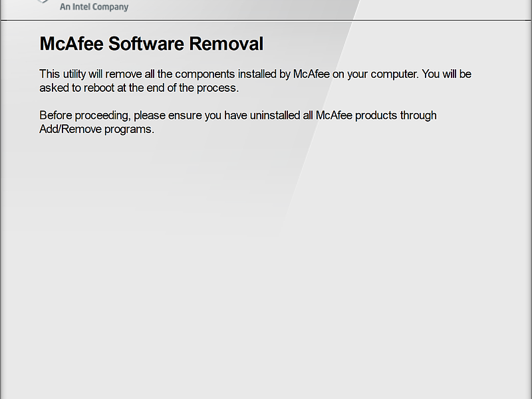532x399 pixels.
Task: Click the word "components" in the first paragraph
Action: pyautogui.click(x=205, y=74)
